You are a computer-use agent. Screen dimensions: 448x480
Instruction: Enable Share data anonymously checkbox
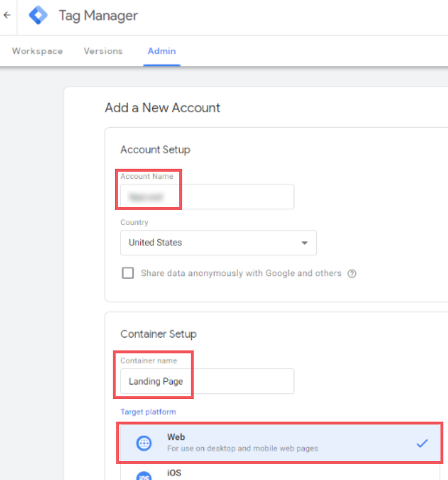(x=128, y=273)
